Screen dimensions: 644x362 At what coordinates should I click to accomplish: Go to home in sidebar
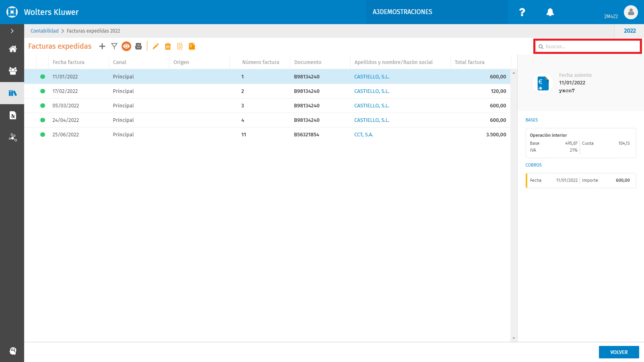(x=13, y=49)
